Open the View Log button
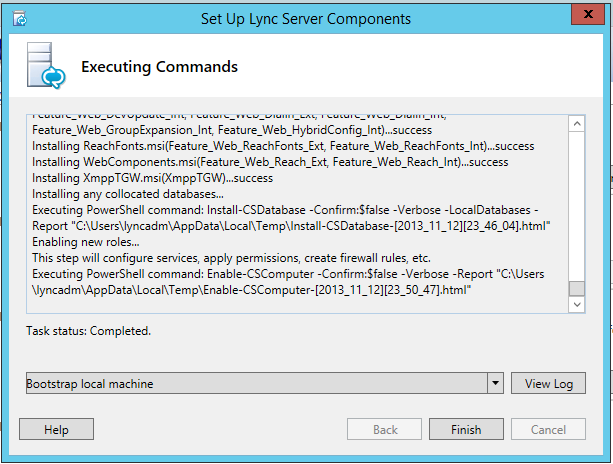613x464 pixels. point(548,383)
